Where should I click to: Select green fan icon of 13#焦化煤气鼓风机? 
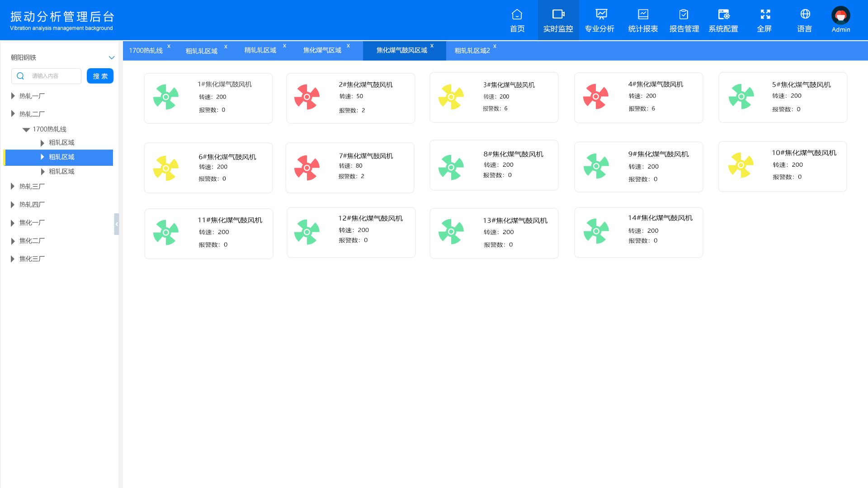tap(451, 231)
